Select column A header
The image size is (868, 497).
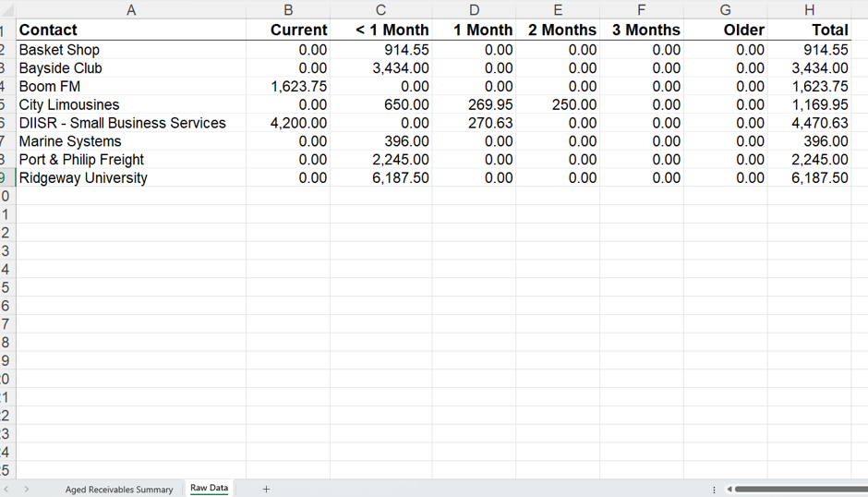coord(131,9)
